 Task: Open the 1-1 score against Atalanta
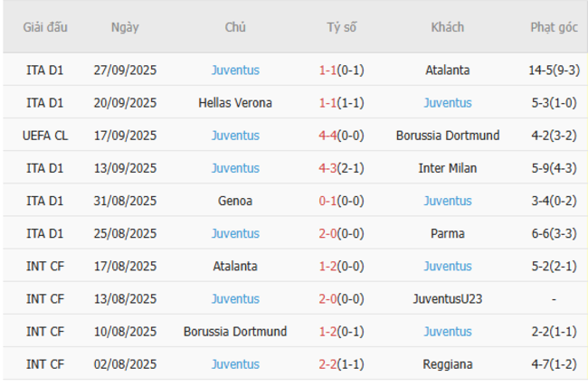341,71
